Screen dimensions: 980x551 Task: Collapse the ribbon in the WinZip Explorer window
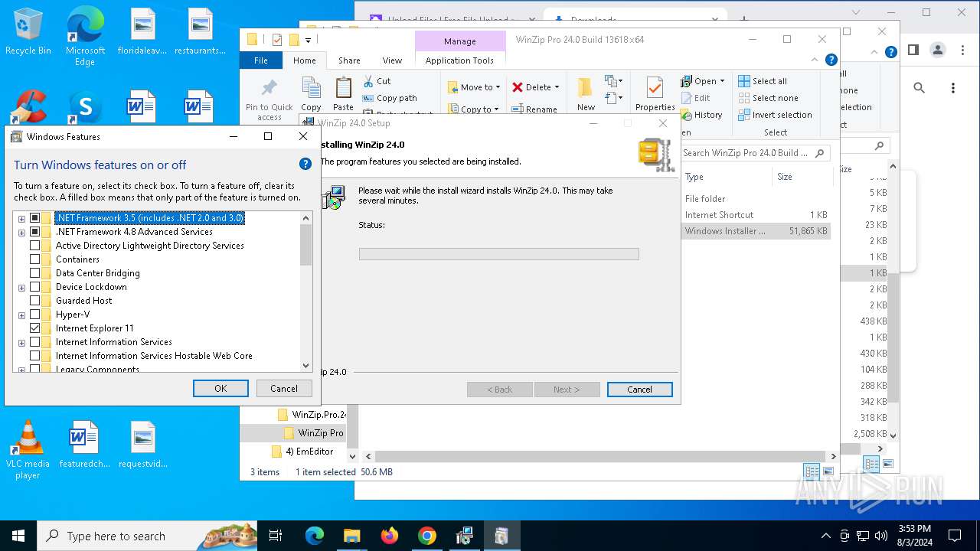click(815, 60)
